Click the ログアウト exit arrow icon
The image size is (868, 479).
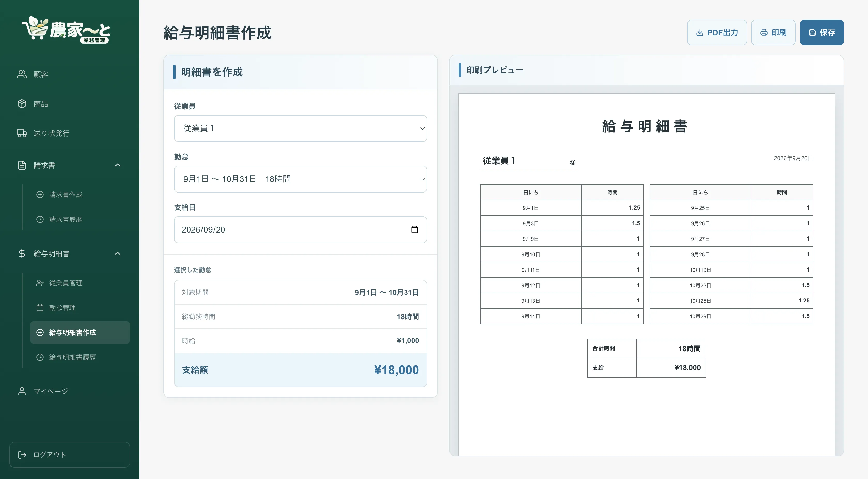click(22, 455)
